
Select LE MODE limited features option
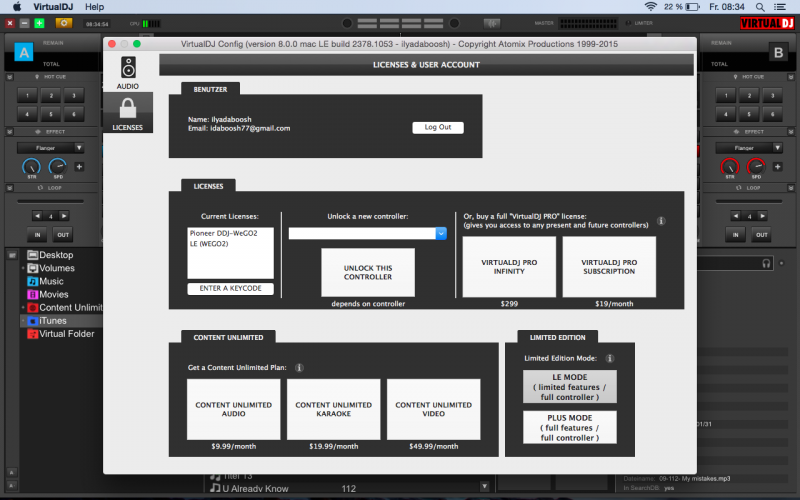point(569,387)
